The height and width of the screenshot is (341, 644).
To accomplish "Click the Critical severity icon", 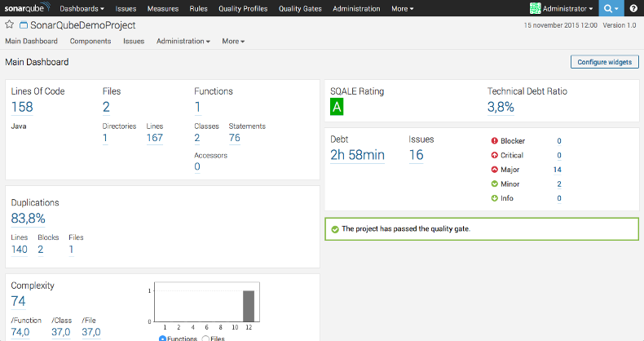I will [494, 155].
